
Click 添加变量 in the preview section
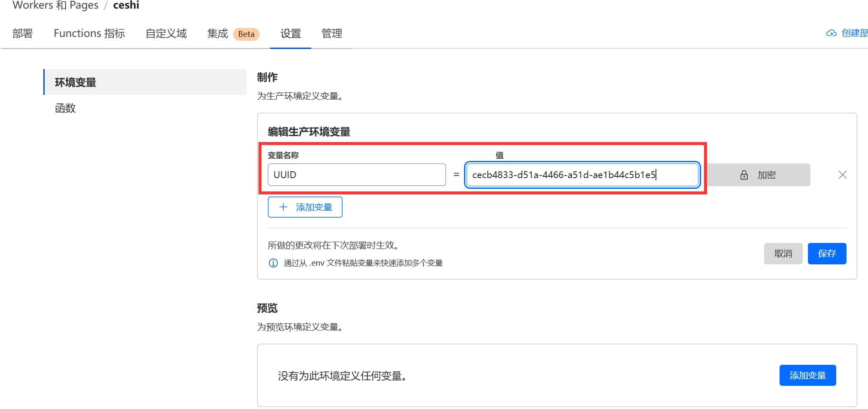click(807, 376)
